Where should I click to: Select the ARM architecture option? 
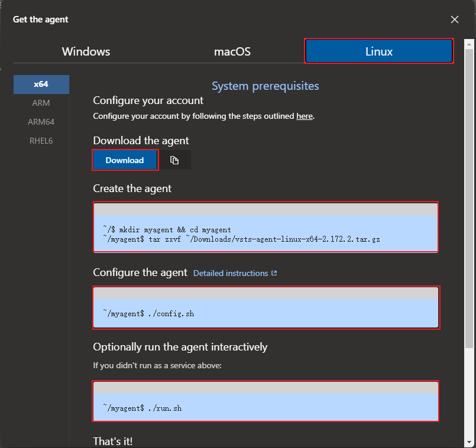[x=41, y=103]
